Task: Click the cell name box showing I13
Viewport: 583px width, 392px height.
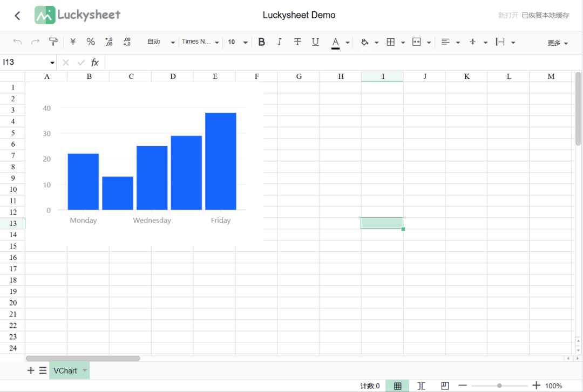Action: point(24,62)
